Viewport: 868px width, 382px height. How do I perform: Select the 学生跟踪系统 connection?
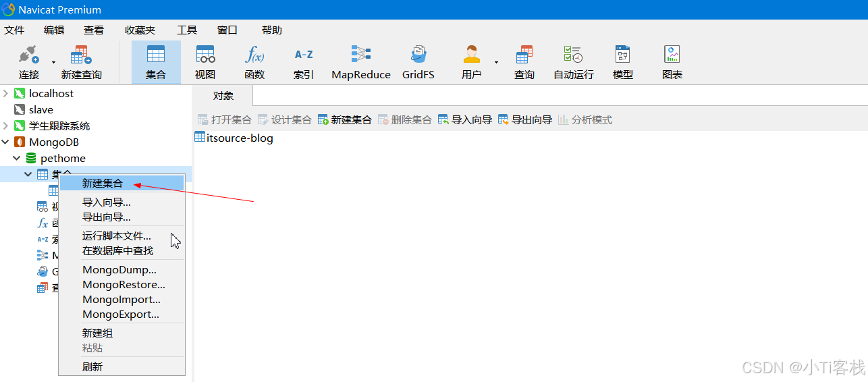(59, 126)
